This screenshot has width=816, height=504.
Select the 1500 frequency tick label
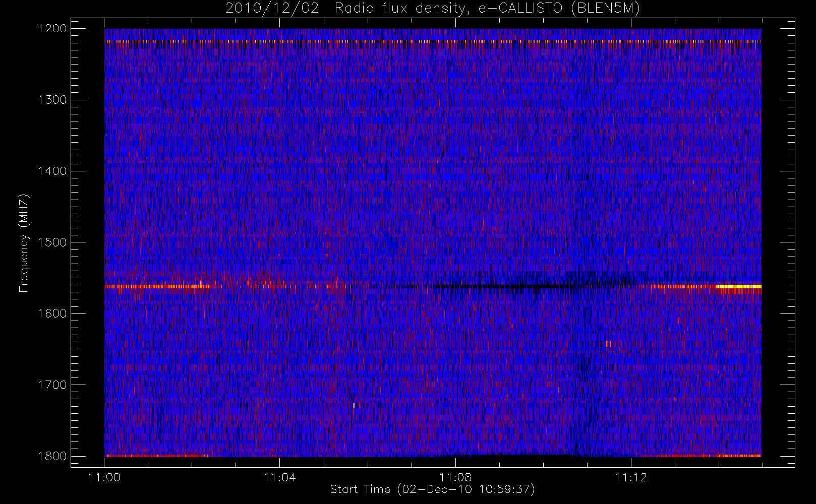(x=52, y=242)
